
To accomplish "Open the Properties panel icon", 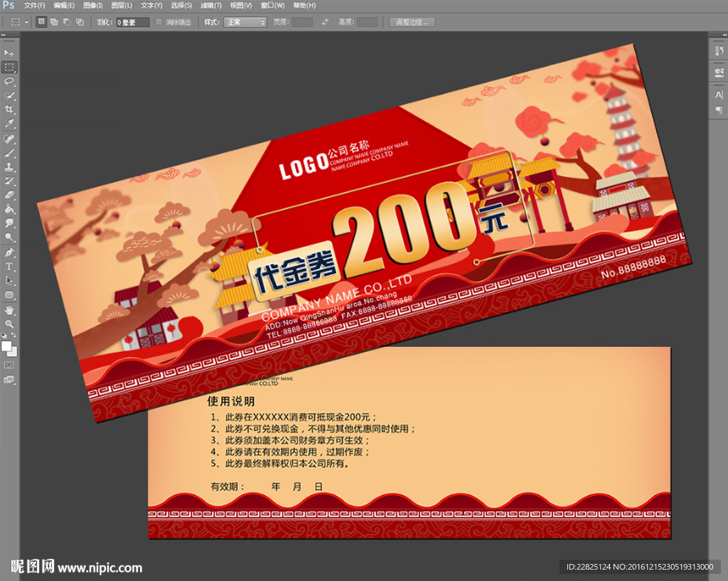I will (719, 73).
